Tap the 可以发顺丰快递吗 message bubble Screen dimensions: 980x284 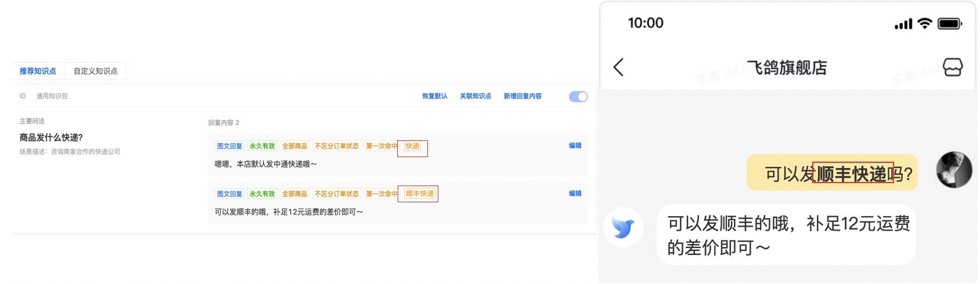point(832,173)
